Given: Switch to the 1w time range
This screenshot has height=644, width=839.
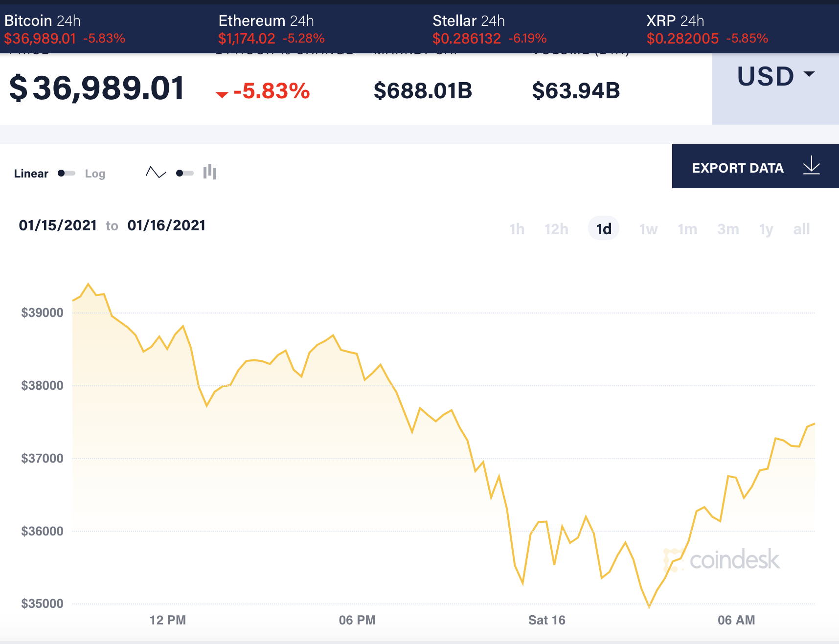Looking at the screenshot, I should pos(648,229).
